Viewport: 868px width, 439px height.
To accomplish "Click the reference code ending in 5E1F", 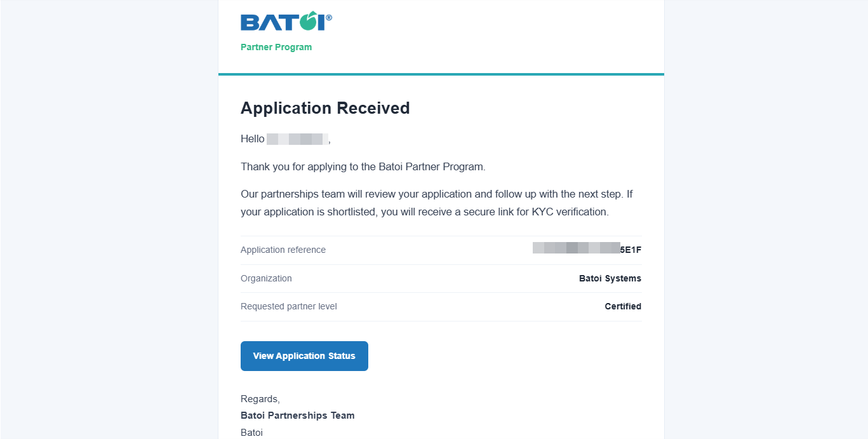I will point(587,250).
